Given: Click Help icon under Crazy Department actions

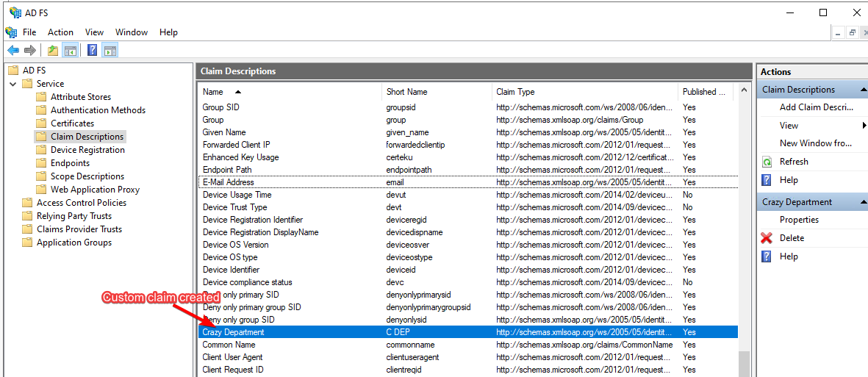Looking at the screenshot, I should pyautogui.click(x=767, y=256).
